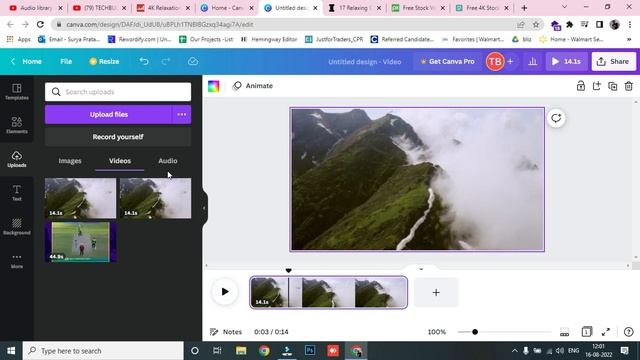
Task: Switch to the Audio tab
Action: coord(168,161)
